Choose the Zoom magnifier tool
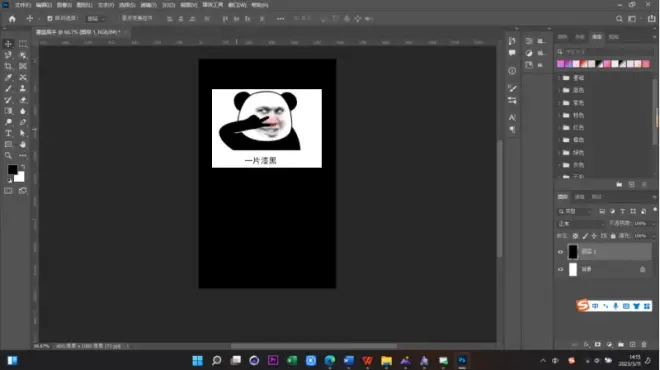This screenshot has width=660, height=370. [x=8, y=155]
